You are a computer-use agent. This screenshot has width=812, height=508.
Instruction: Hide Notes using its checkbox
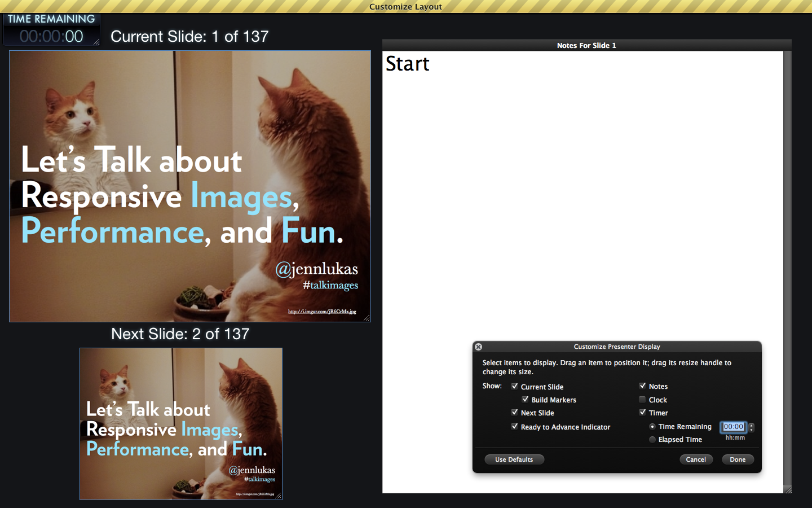point(642,386)
